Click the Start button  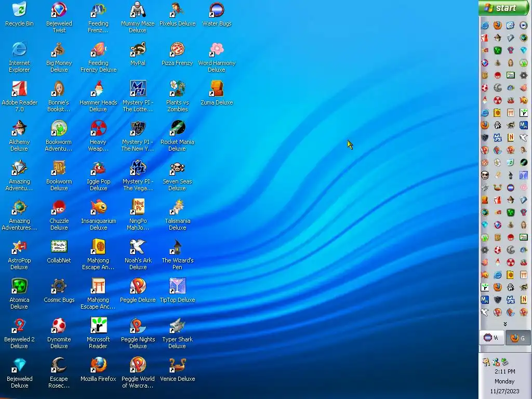(x=504, y=8)
